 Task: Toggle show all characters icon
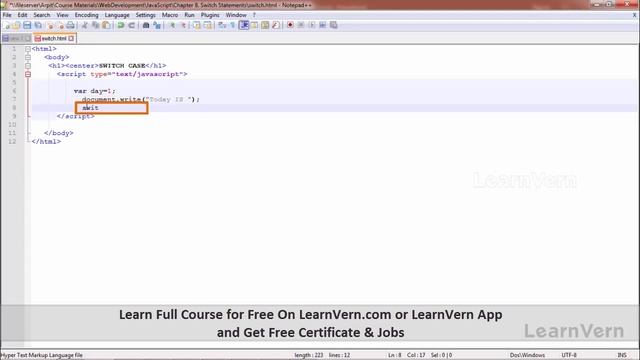pos(233,25)
